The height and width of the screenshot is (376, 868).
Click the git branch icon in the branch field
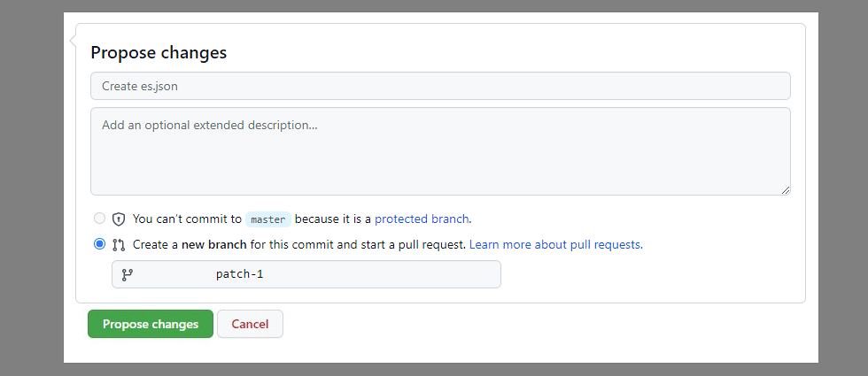coord(127,274)
